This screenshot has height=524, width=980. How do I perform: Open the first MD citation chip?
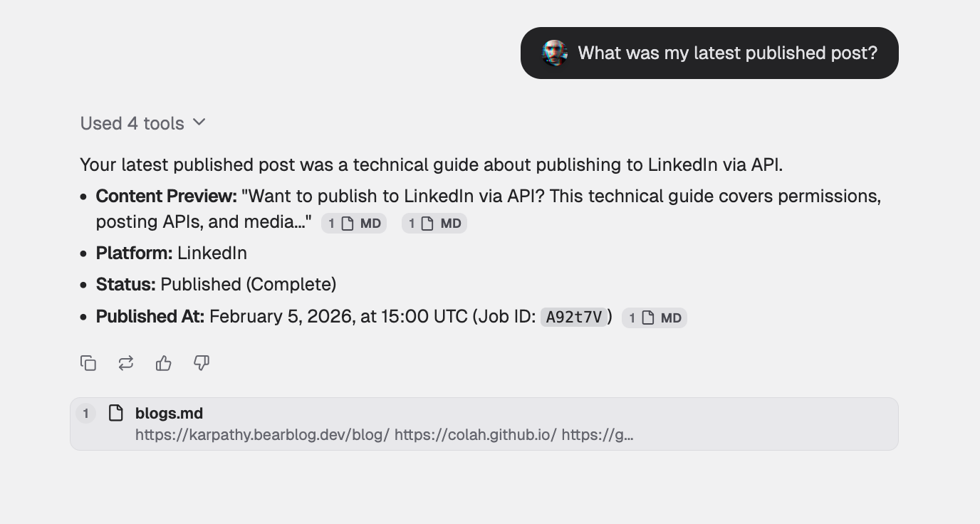(353, 222)
